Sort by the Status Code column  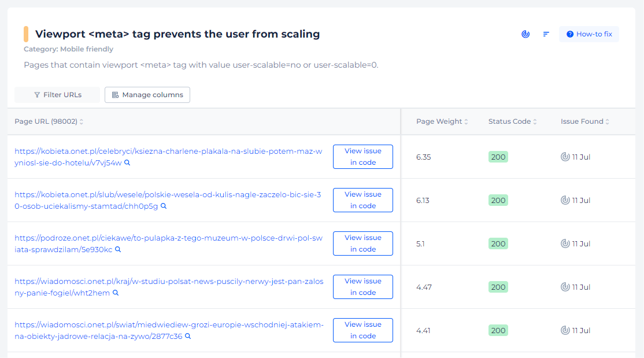(x=513, y=121)
